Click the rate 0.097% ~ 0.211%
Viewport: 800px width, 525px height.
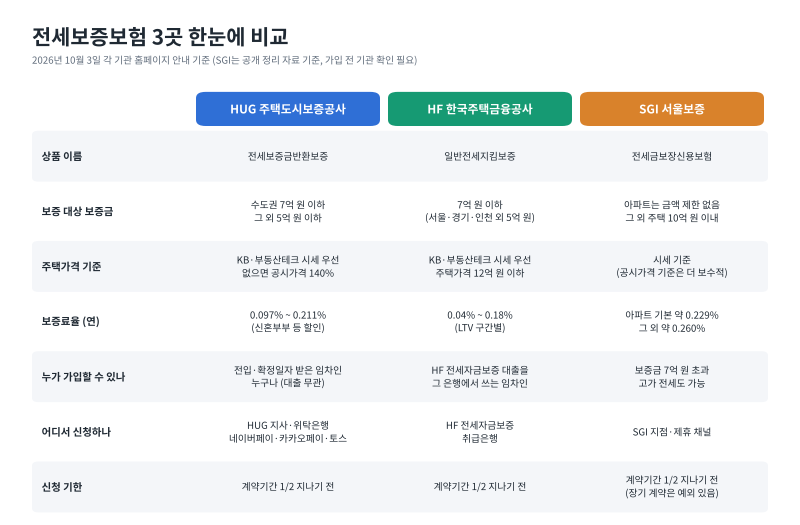point(288,315)
